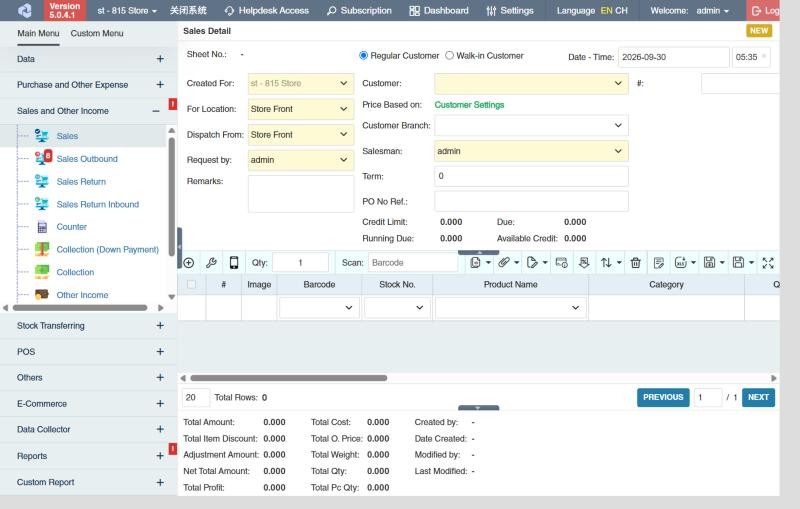The height and width of the screenshot is (509, 800).
Task: Open the For Location dropdown
Action: tap(301, 109)
